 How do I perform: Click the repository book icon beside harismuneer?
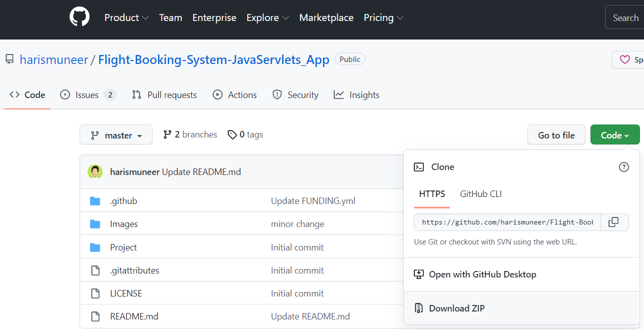click(10, 59)
